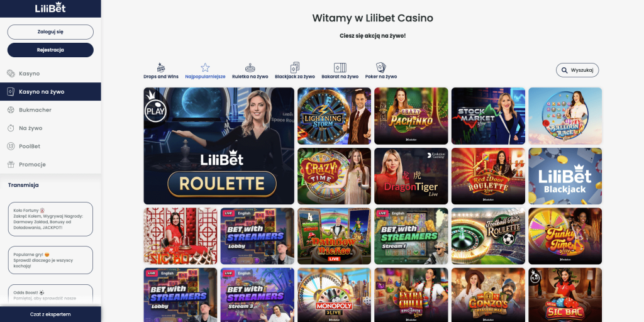This screenshot has height=322, width=644.
Task: Click the Na żywo stopwatch icon
Action: (11, 128)
